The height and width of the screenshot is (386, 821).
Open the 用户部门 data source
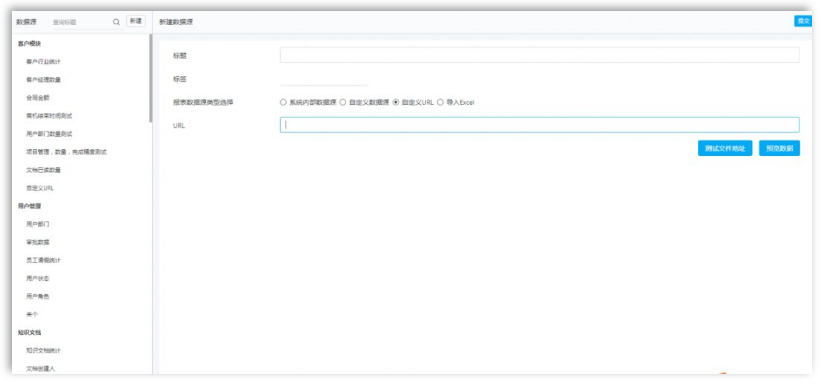pyautogui.click(x=37, y=224)
